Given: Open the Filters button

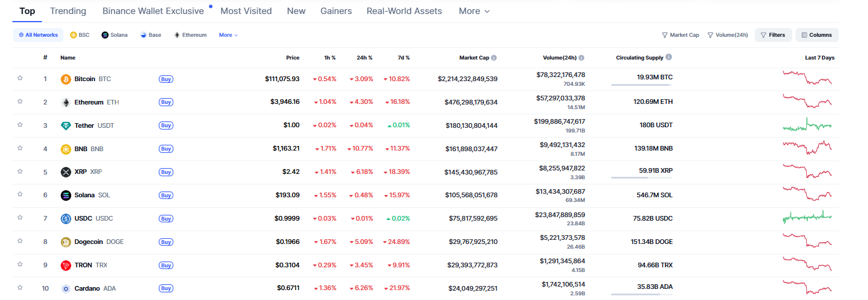Looking at the screenshot, I should [x=773, y=35].
